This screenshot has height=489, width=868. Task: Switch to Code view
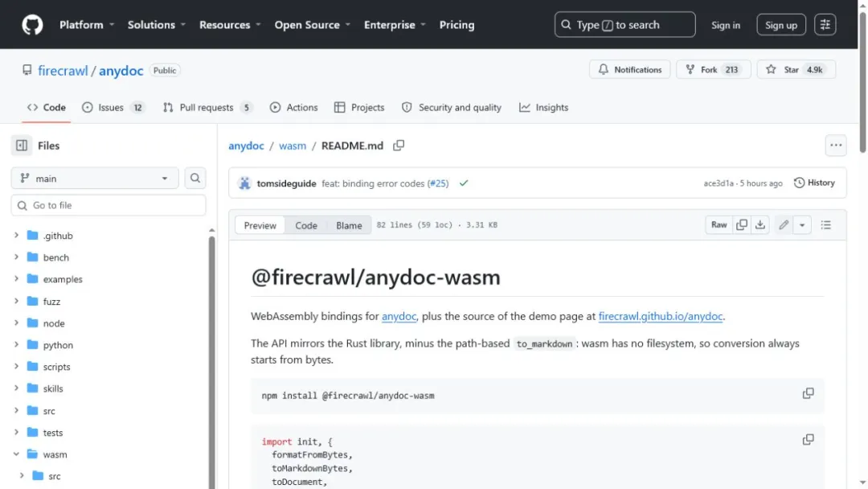305,225
